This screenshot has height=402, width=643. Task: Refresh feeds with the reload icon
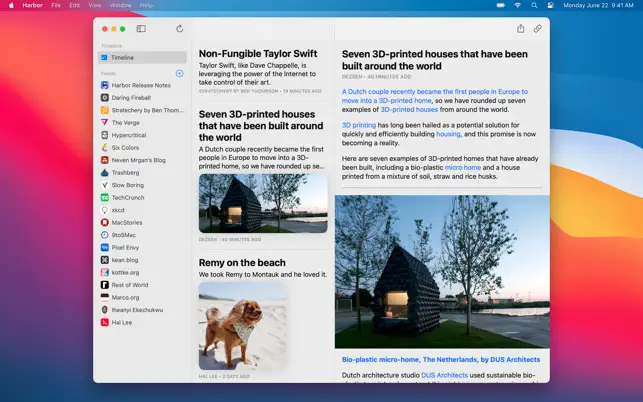pyautogui.click(x=179, y=29)
